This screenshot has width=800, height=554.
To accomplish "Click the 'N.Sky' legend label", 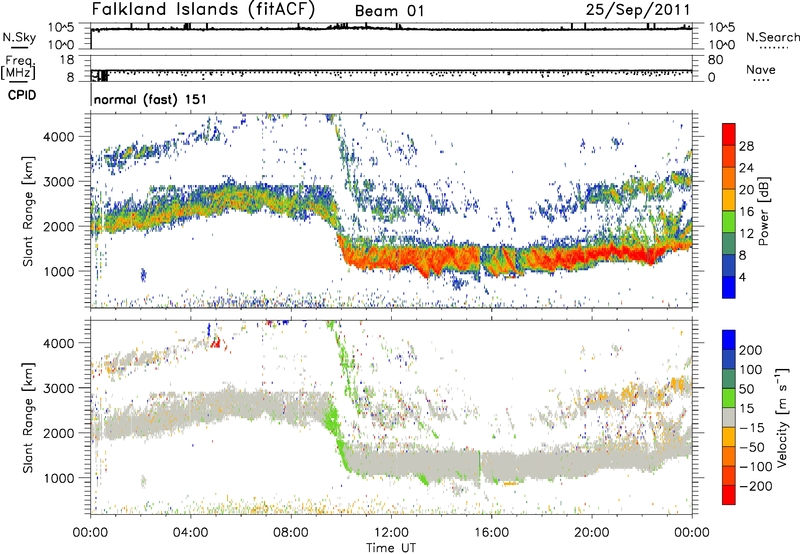I will tap(19, 37).
